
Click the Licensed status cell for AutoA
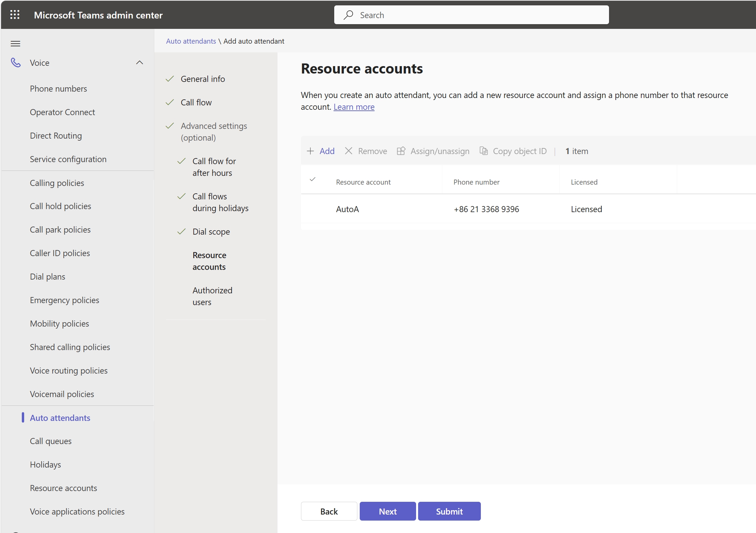[587, 209]
